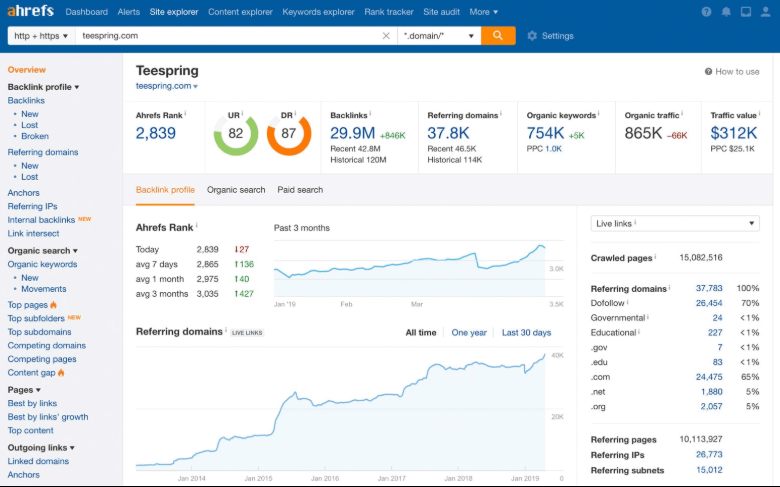Screen dimensions: 780x487
Task: Click the Settings label next to gear
Action: tap(558, 36)
